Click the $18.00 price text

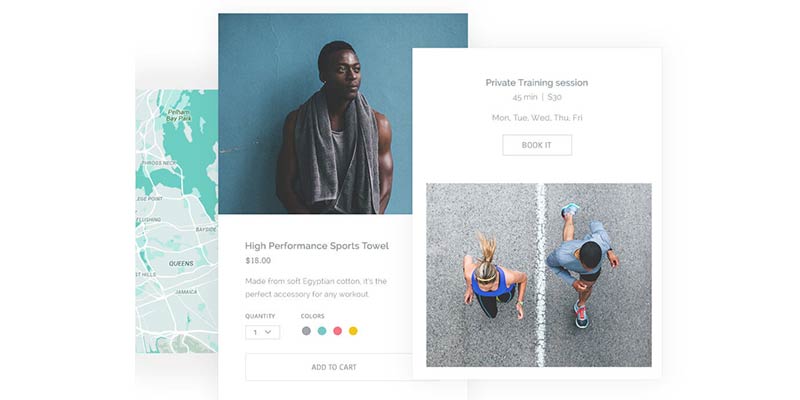[258, 261]
